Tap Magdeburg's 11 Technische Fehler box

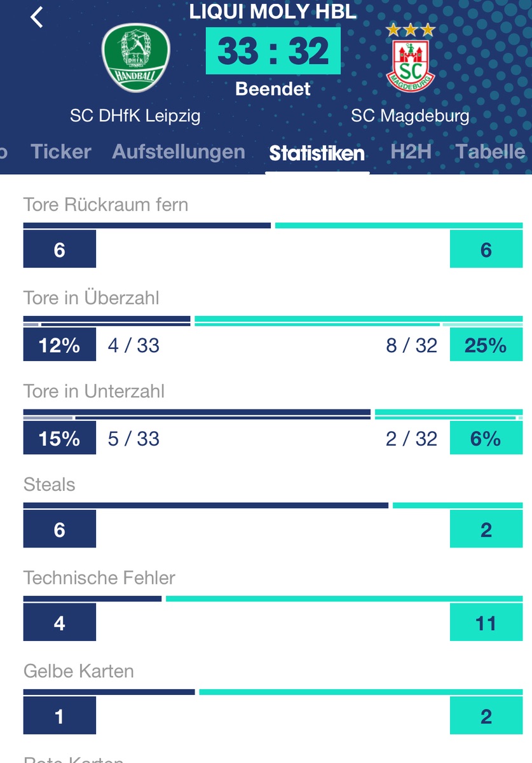click(486, 623)
